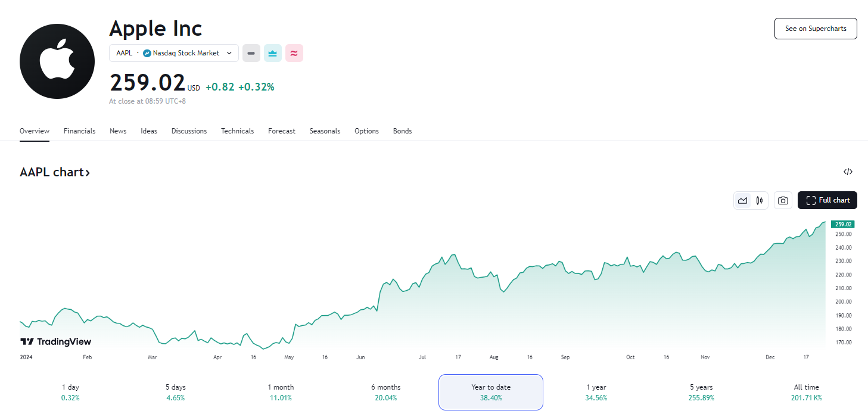
Task: Open the Financials tab
Action: (x=79, y=131)
